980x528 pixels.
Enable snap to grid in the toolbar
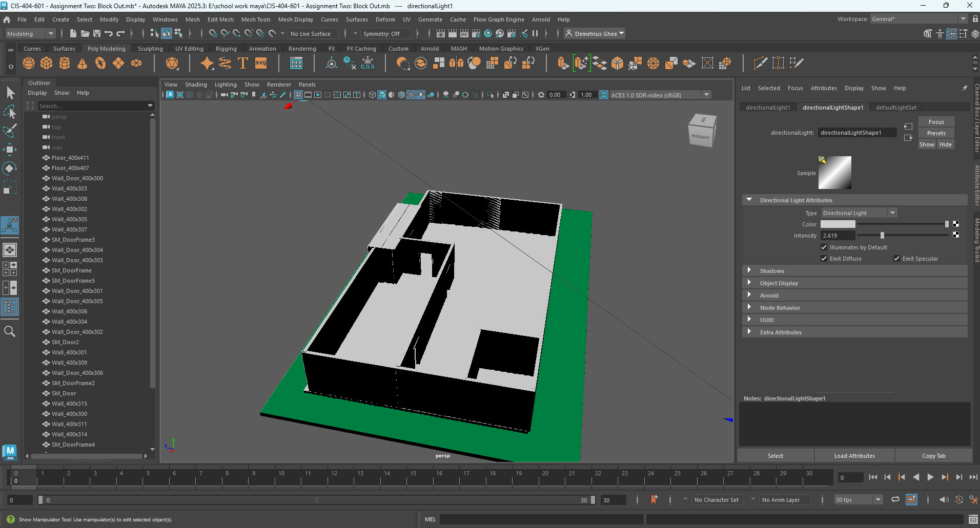point(213,33)
